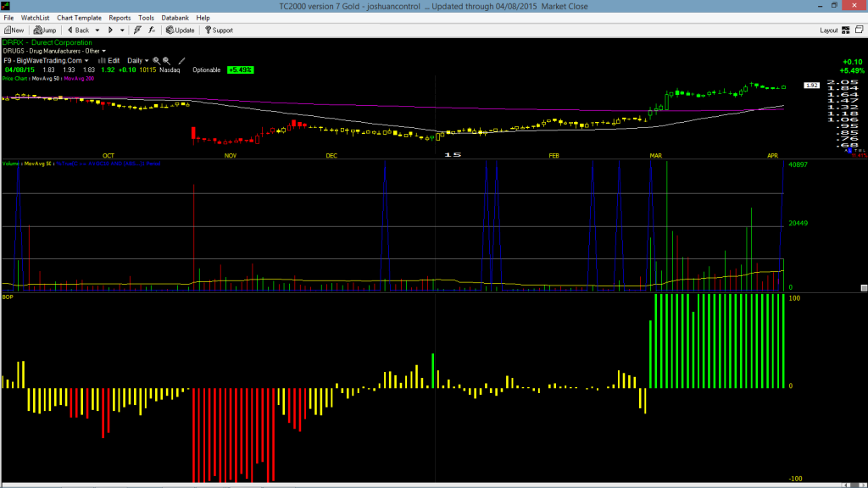Expand the Forward history dropdown arrow
This screenshot has height=488, width=868.
(x=122, y=30)
